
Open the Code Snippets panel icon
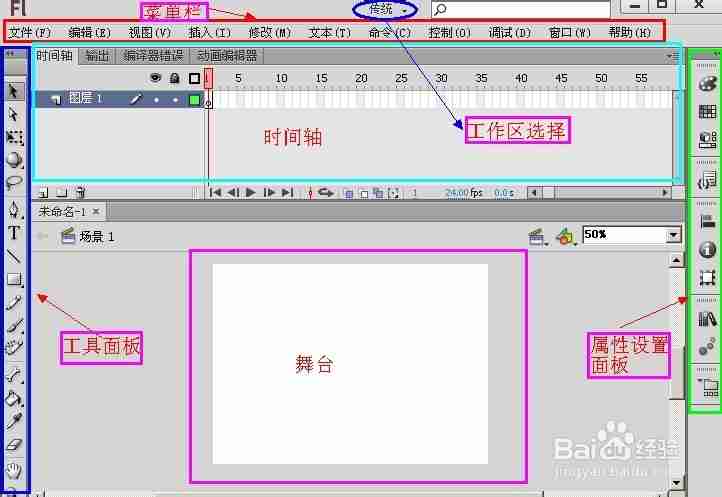tap(707, 180)
